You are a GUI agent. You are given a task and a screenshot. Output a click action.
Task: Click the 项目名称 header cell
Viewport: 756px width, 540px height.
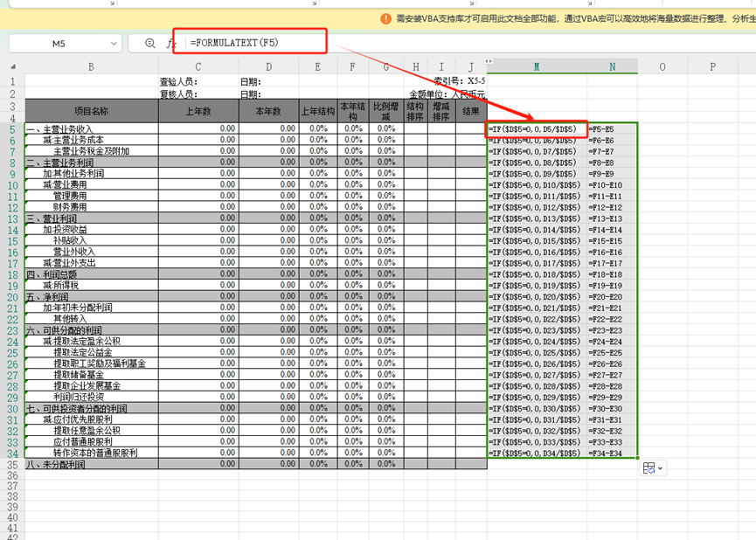coord(91,111)
